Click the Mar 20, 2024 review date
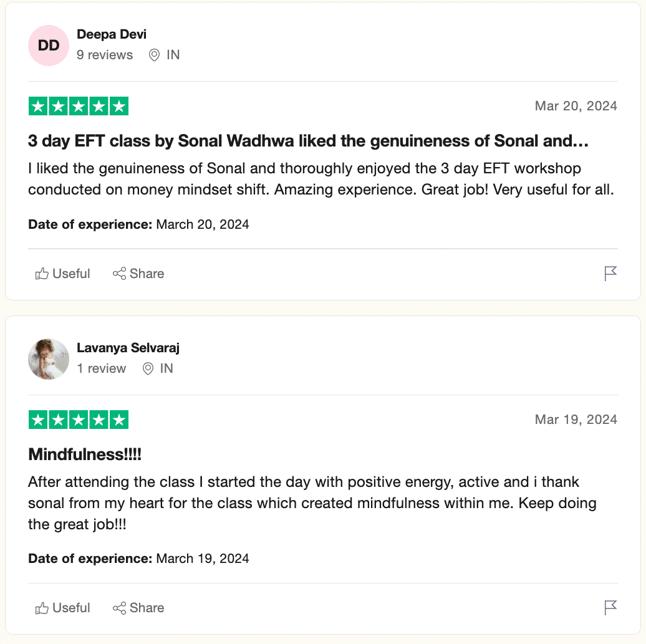Viewport: 646px width, 644px height. (576, 106)
